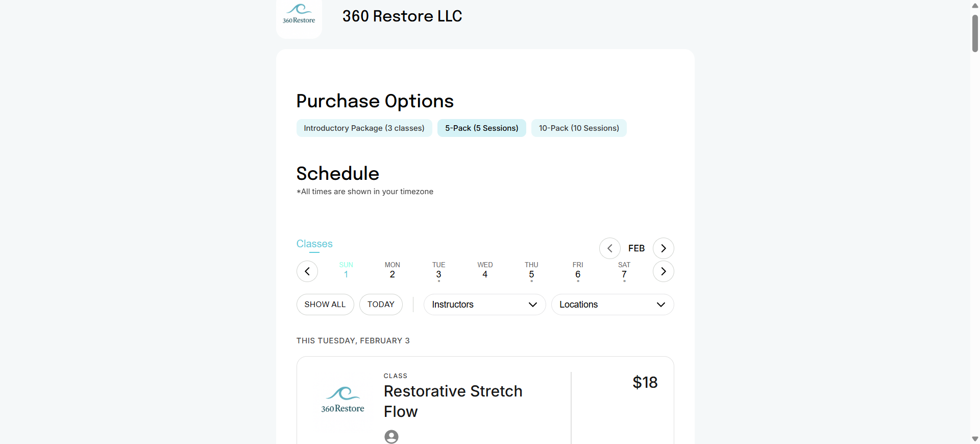Open the Instructors dropdown

click(484, 305)
